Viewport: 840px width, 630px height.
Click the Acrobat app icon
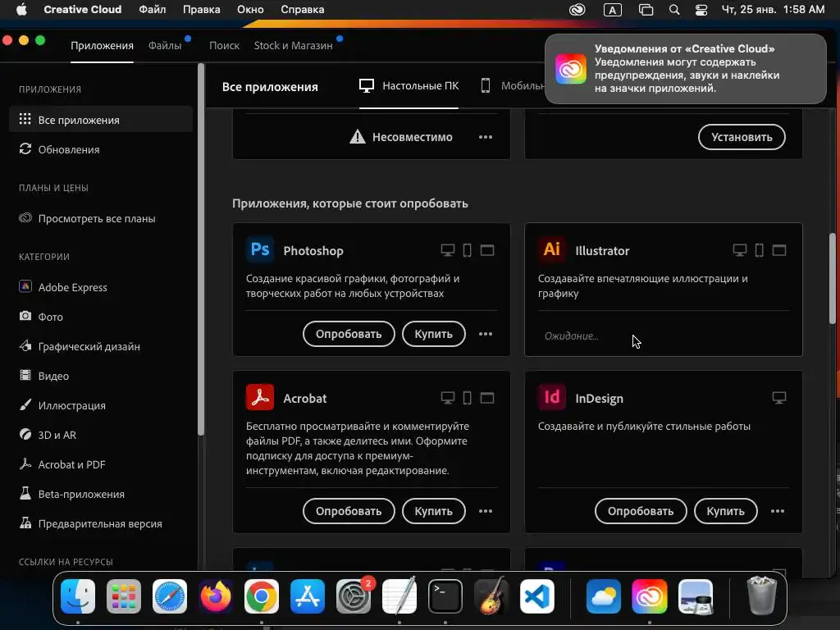(x=260, y=398)
